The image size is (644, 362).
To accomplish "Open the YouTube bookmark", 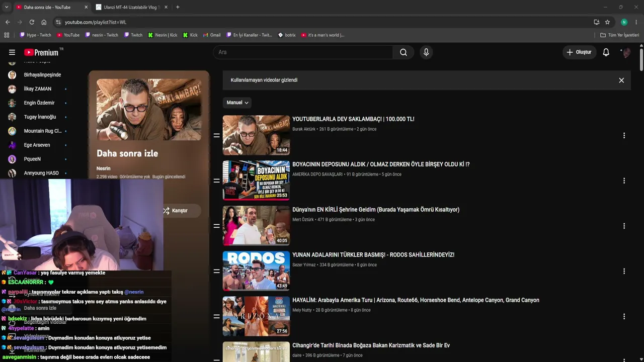I will (68, 35).
